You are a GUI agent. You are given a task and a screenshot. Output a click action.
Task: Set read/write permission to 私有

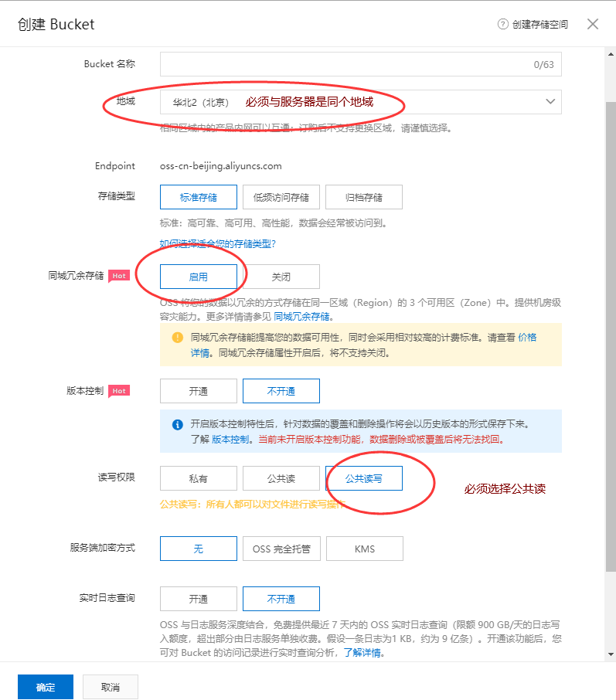199,478
